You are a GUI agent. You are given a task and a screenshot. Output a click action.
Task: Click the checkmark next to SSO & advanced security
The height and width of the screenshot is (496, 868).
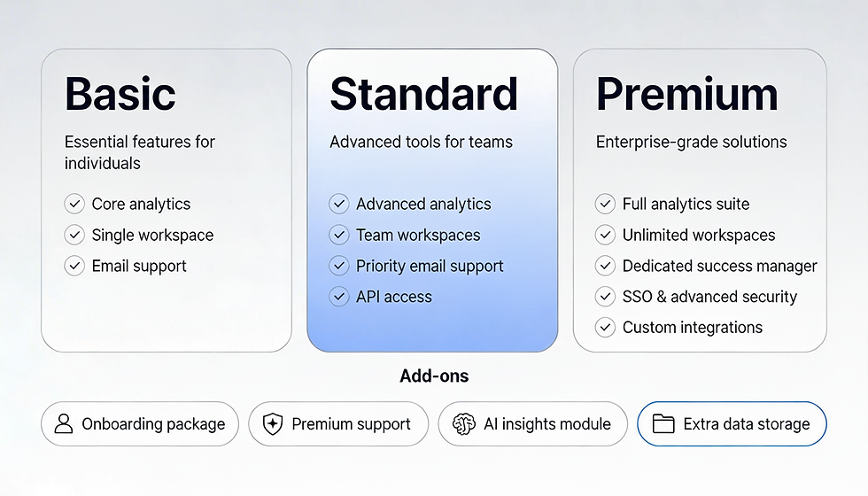pos(605,297)
